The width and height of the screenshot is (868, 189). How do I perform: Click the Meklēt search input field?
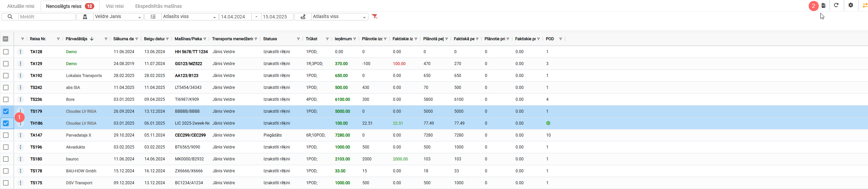(47, 17)
